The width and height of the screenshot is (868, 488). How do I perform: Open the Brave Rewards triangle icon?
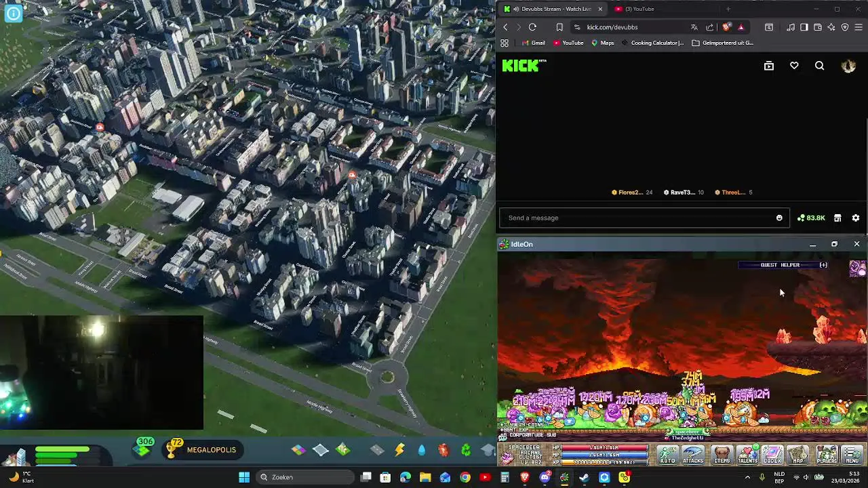[741, 27]
